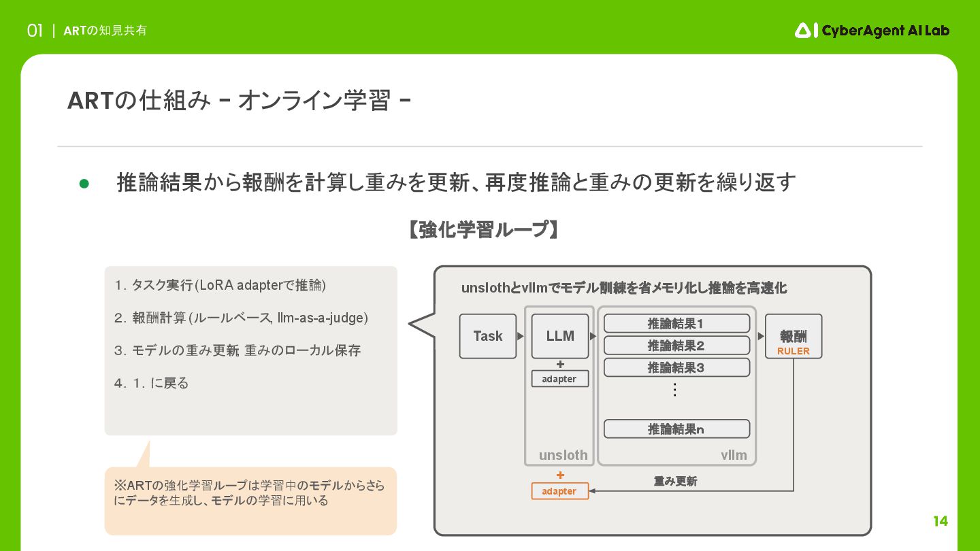Screen dimensions: 980x551
Task: Click the 'LLM' box in diagram
Action: (560, 336)
